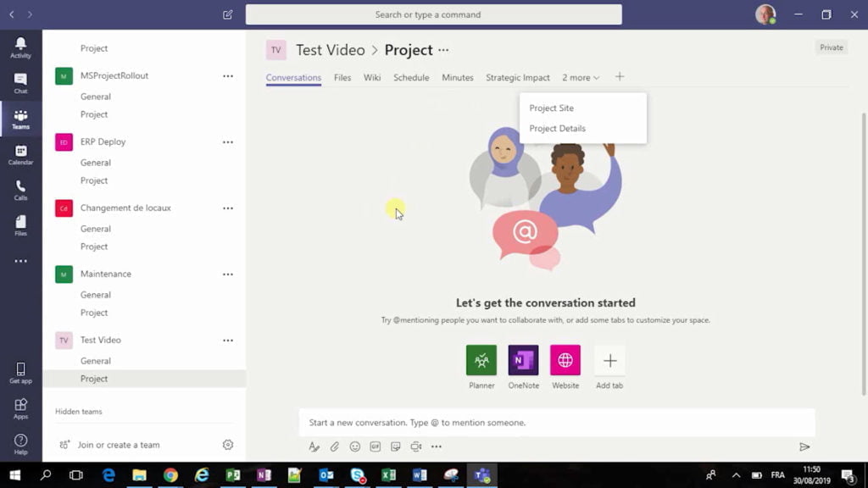Click the Add tab plus tile

609,360
